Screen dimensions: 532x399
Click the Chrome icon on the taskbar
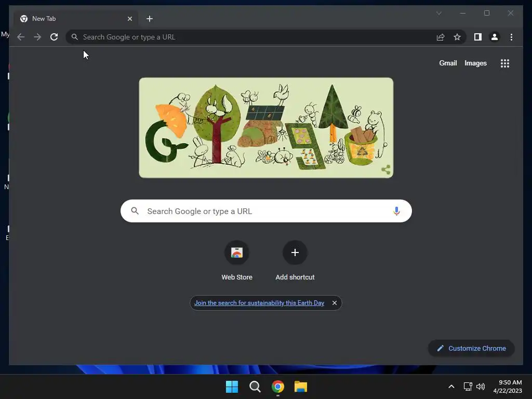click(x=278, y=387)
